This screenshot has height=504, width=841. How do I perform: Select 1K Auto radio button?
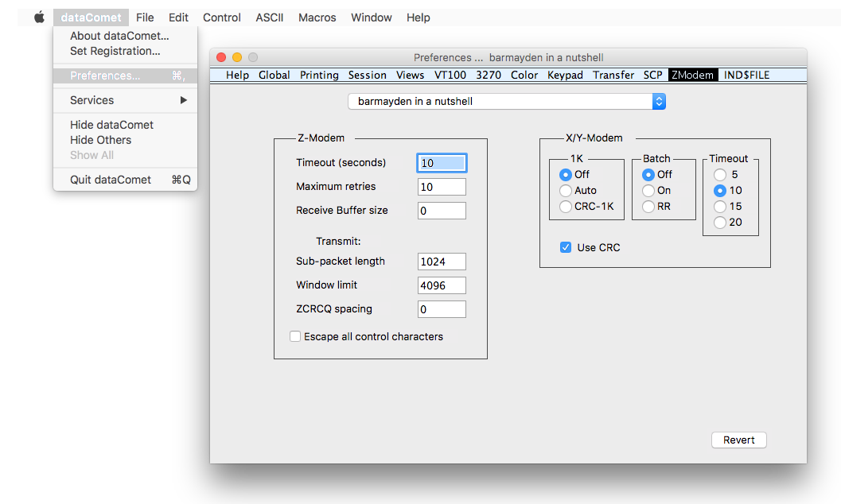566,191
